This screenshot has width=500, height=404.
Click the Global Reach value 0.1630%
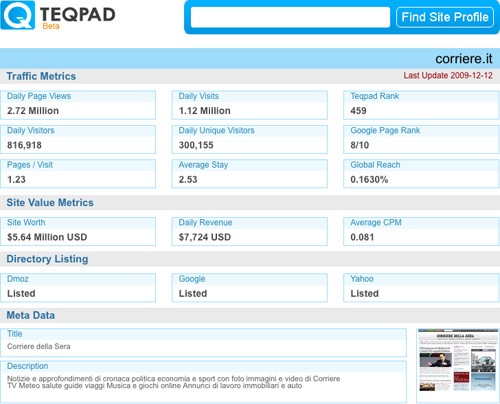(x=369, y=179)
